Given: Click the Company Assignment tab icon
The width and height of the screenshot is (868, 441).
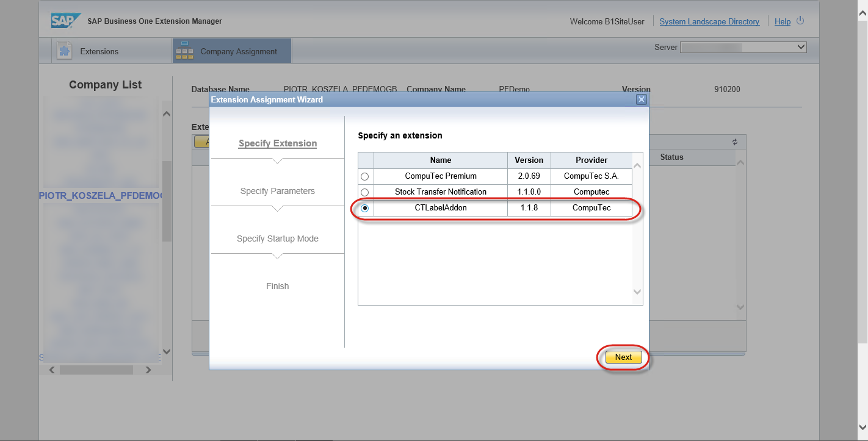Looking at the screenshot, I should pos(184,51).
